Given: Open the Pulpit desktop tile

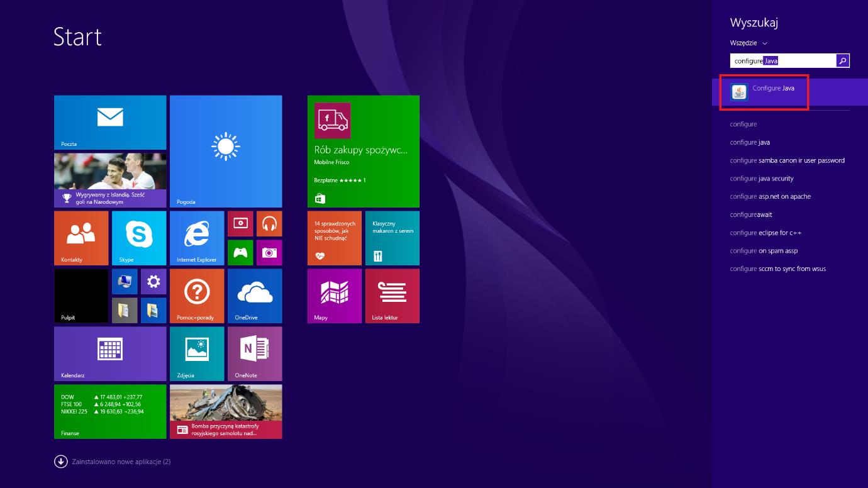Looking at the screenshot, I should 81,296.
